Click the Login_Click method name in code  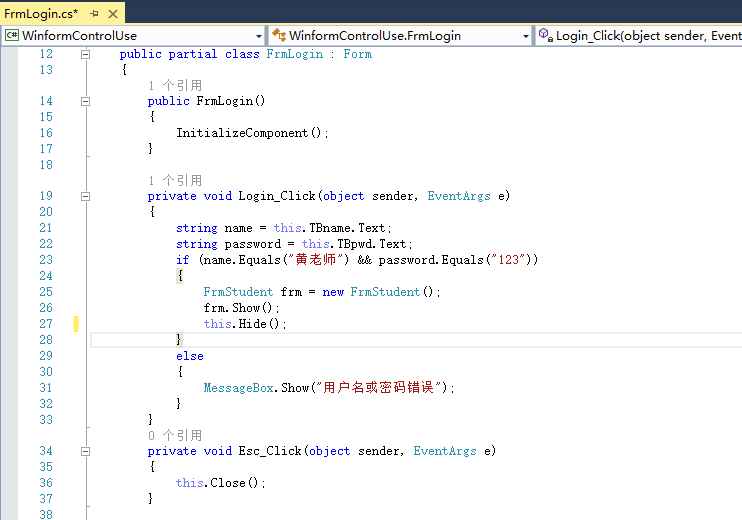click(x=277, y=196)
